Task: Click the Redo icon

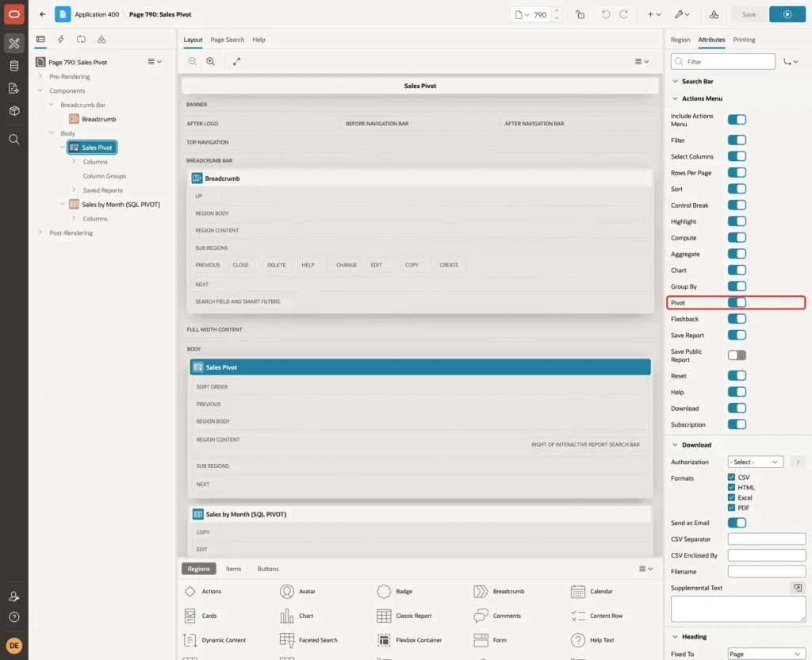Action: coord(623,14)
